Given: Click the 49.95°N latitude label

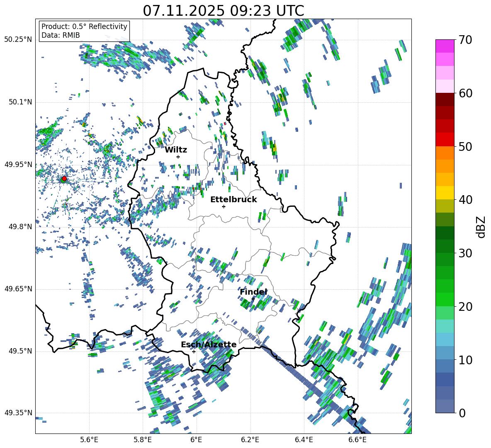Looking at the screenshot, I should [18, 164].
